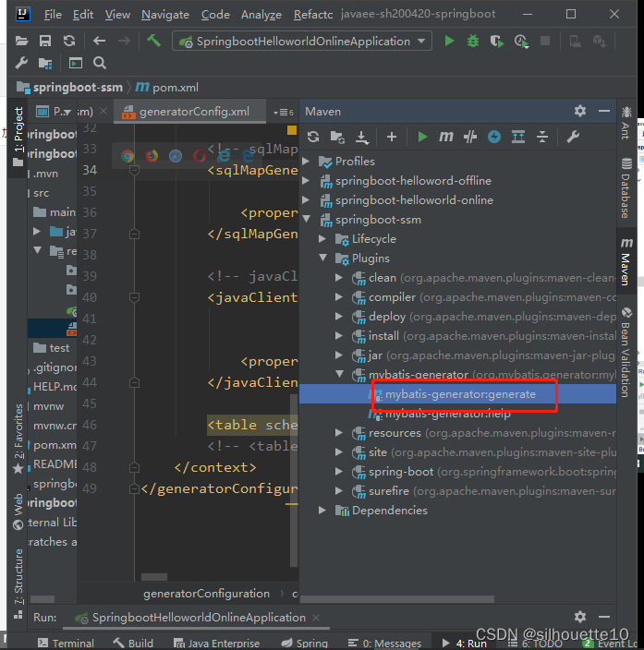
Task: Click the Open file toolbar icon
Action: (21, 41)
